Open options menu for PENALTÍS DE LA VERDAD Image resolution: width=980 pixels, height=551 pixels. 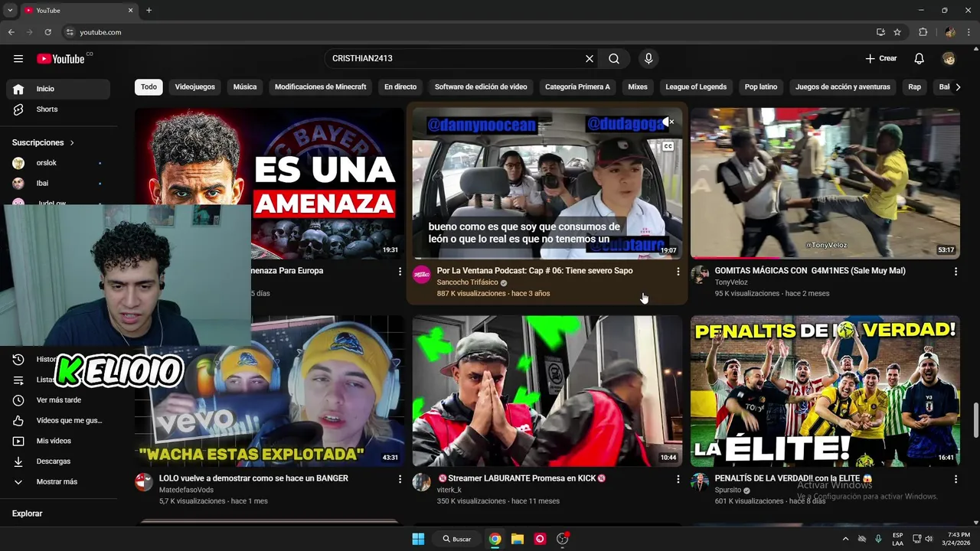point(955,479)
